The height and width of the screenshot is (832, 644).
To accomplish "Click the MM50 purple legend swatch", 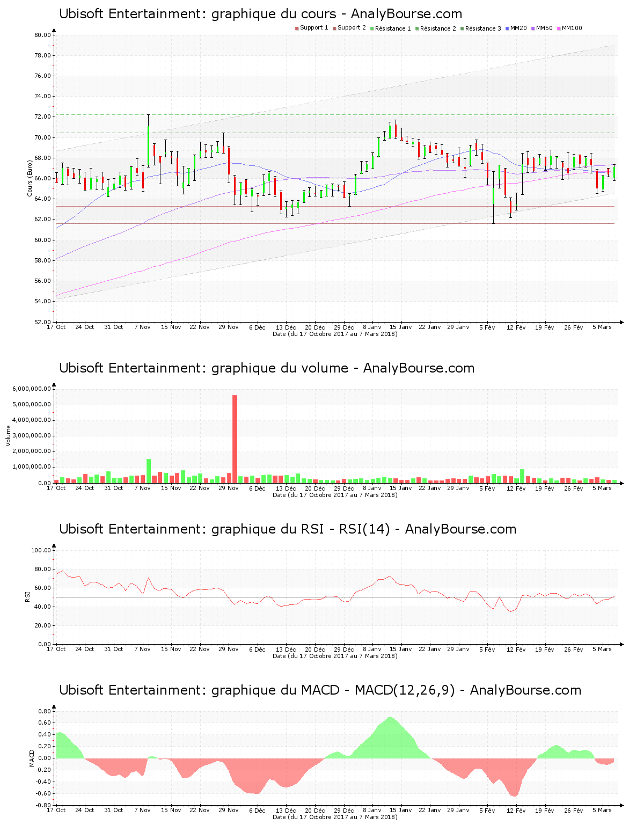I will [x=533, y=28].
